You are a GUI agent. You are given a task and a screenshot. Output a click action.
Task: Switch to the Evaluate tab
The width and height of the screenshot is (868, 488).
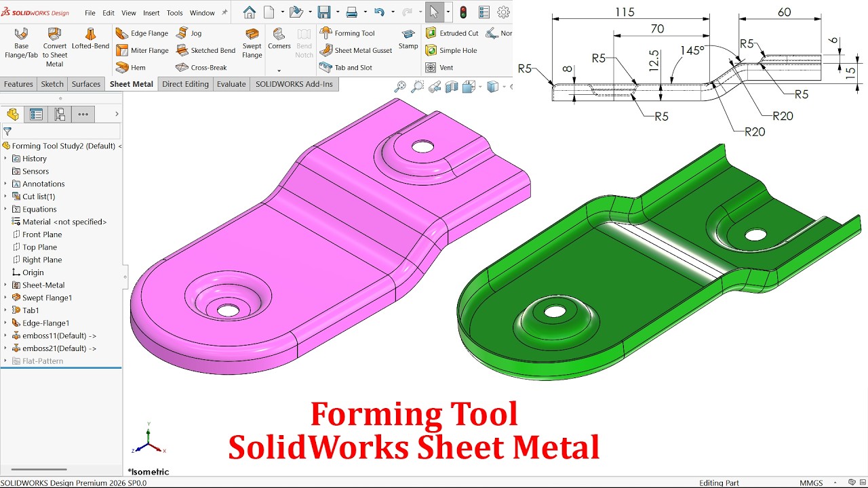click(231, 84)
